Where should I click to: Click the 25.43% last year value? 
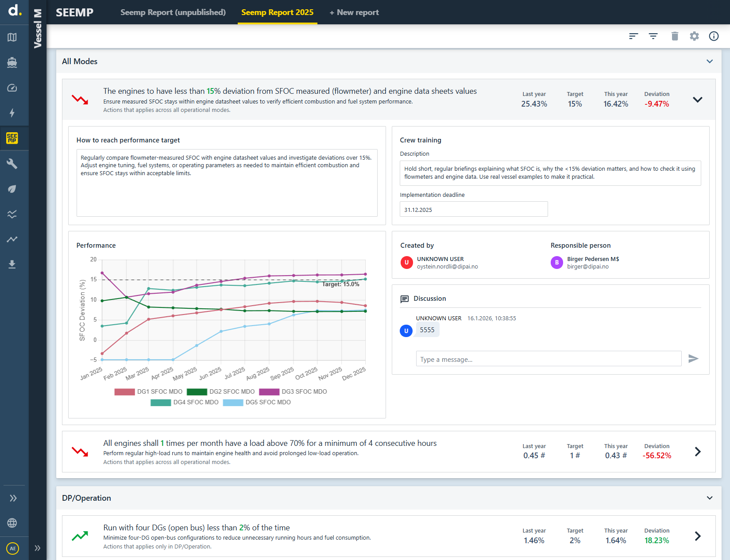coord(534,104)
